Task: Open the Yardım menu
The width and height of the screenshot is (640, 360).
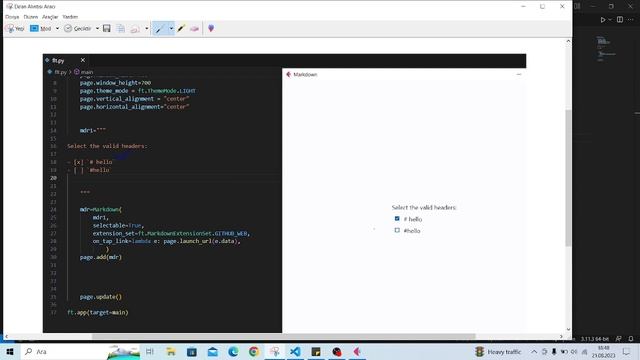Action: pyautogui.click(x=70, y=17)
